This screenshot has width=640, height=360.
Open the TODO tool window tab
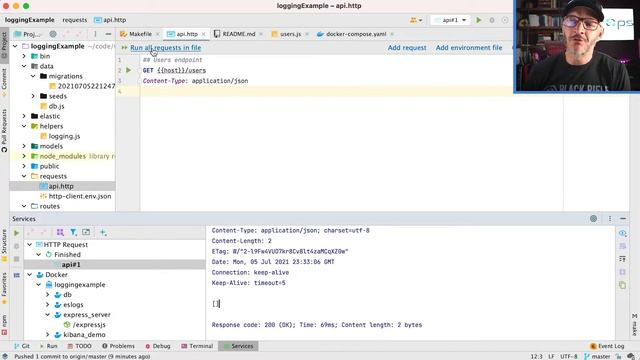pos(80,346)
